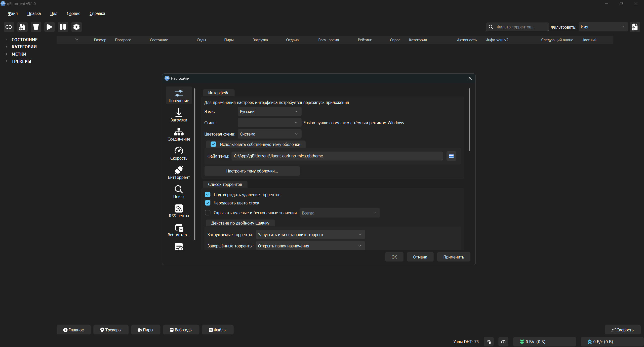Open the Скорость settings section

click(x=179, y=153)
